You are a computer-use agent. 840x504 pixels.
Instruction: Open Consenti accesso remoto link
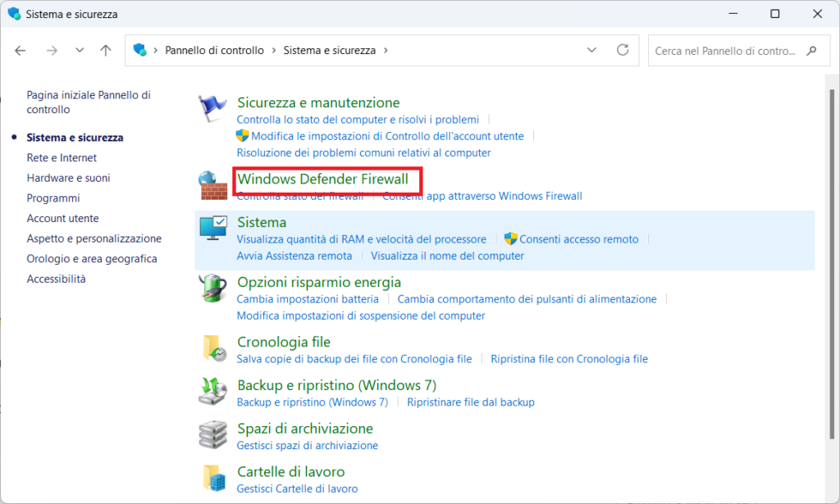578,239
